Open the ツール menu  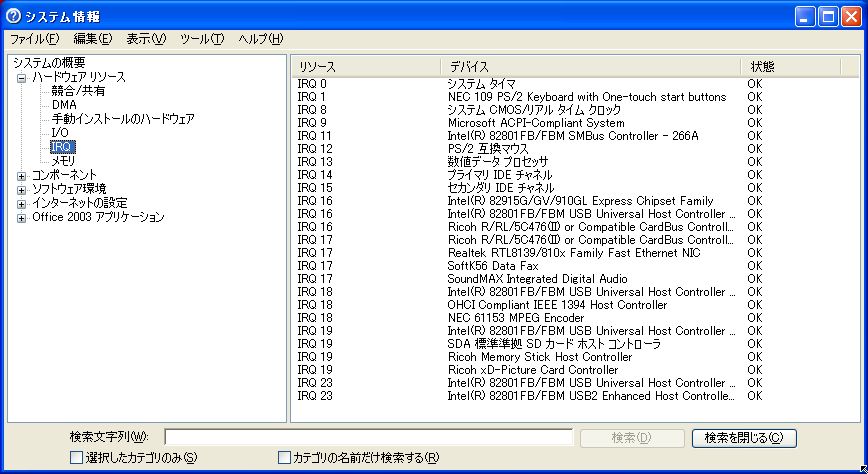(x=201, y=39)
